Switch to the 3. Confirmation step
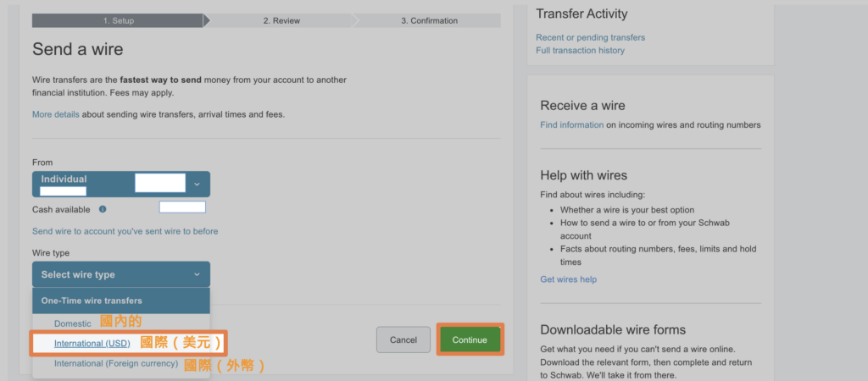 tap(429, 20)
